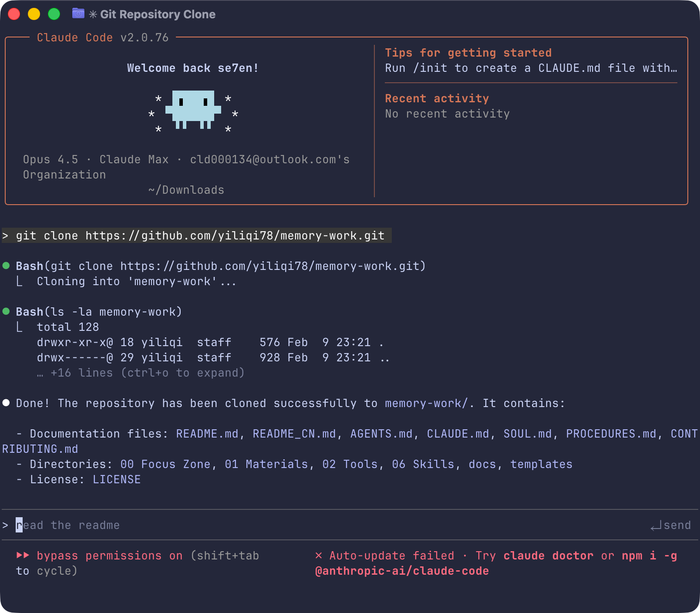
Task: Click the green dot beside Bash ls -la
Action: coord(6,311)
